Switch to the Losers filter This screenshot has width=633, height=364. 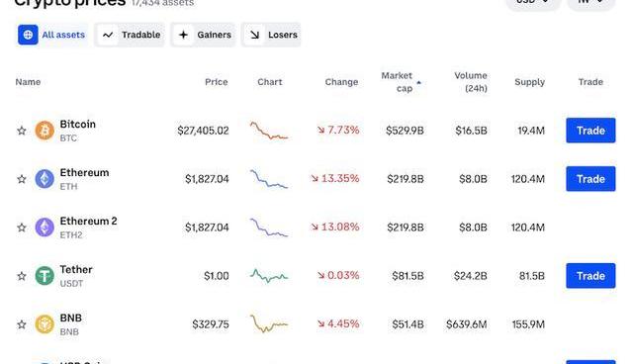point(271,35)
